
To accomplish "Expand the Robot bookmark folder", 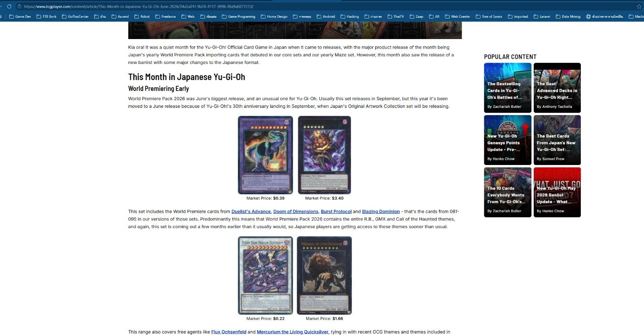I will [x=142, y=16].
